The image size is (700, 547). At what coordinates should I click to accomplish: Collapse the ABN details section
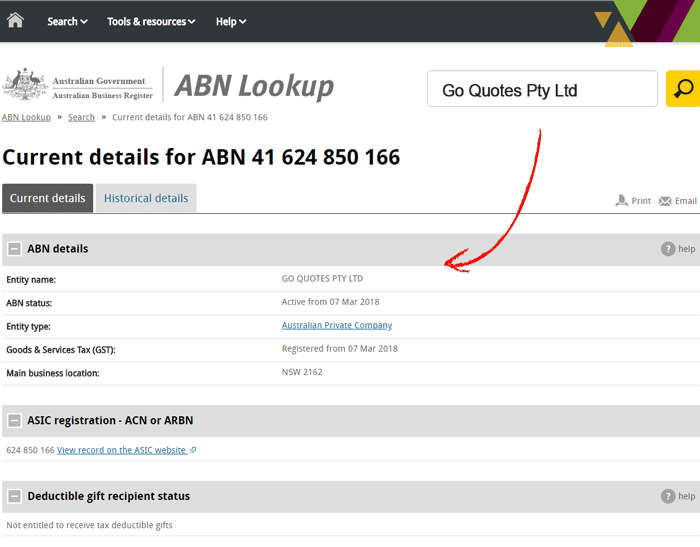(14, 249)
